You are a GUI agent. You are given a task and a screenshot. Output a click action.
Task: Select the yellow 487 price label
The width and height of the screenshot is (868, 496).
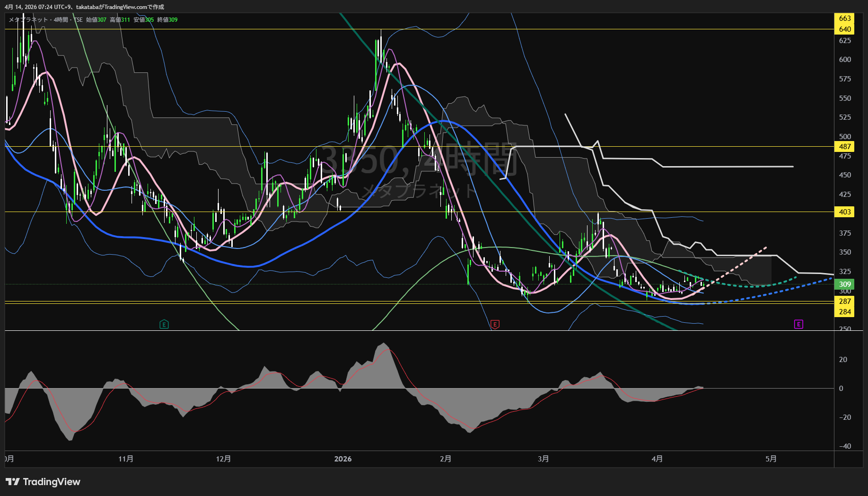844,147
